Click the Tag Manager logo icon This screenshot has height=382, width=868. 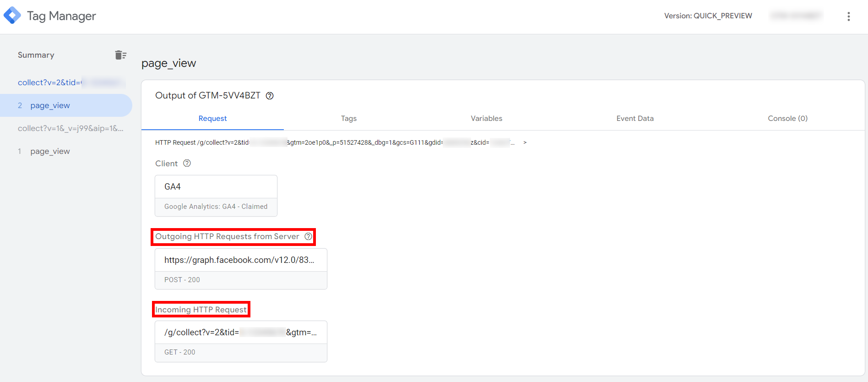tap(12, 16)
